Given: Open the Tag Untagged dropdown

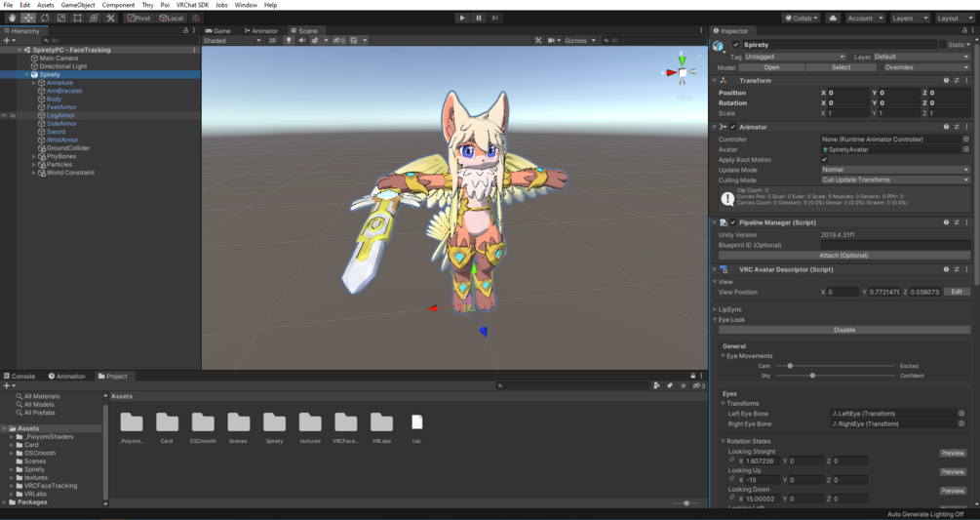Looking at the screenshot, I should click(795, 57).
